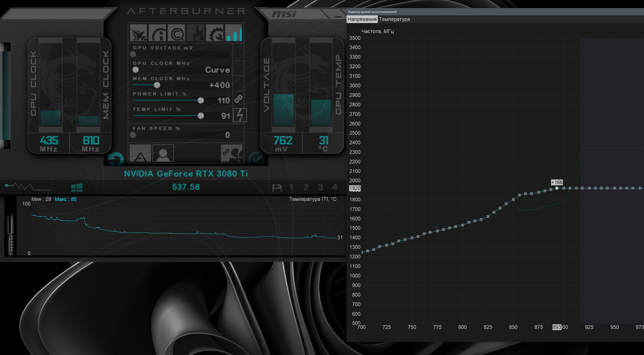The image size is (644, 355).
Task: Click the jet airplane gaming app icon
Action: click(138, 33)
